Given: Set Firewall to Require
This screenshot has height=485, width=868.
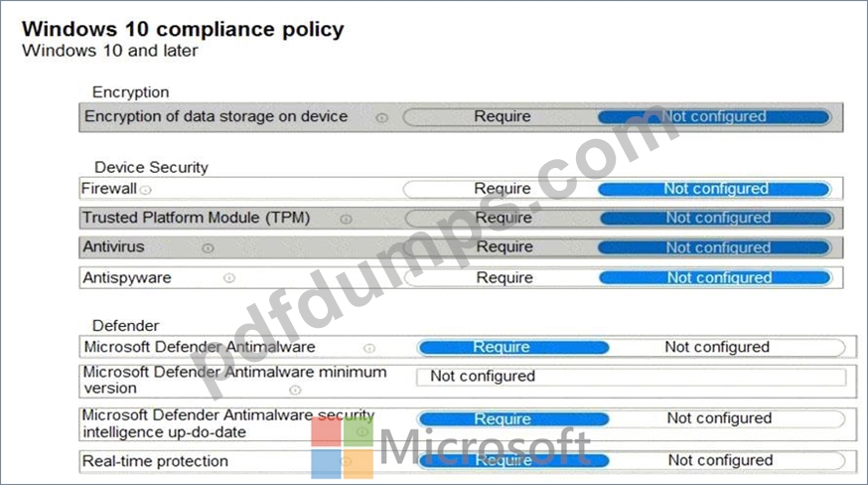Looking at the screenshot, I should (501, 189).
